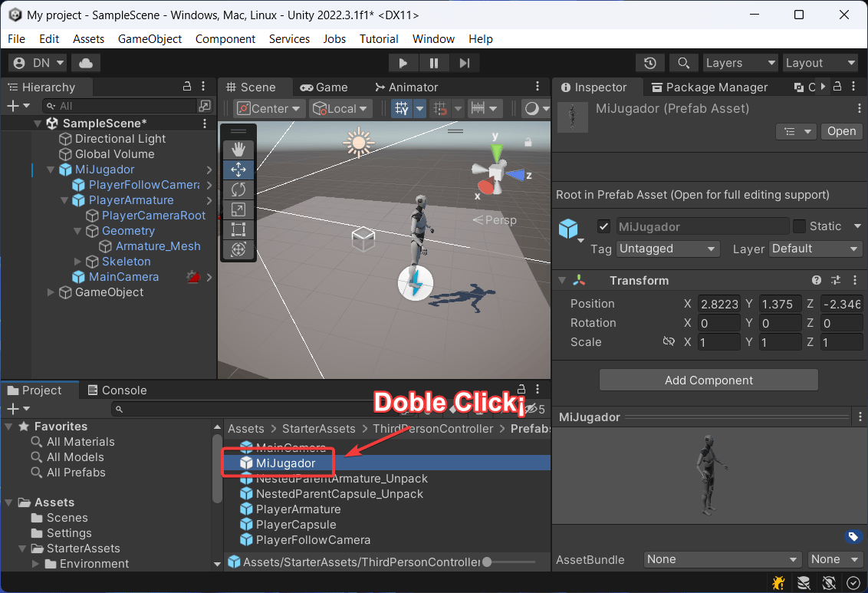
Task: Toggle MiJugador active checkbox
Action: pyautogui.click(x=604, y=226)
